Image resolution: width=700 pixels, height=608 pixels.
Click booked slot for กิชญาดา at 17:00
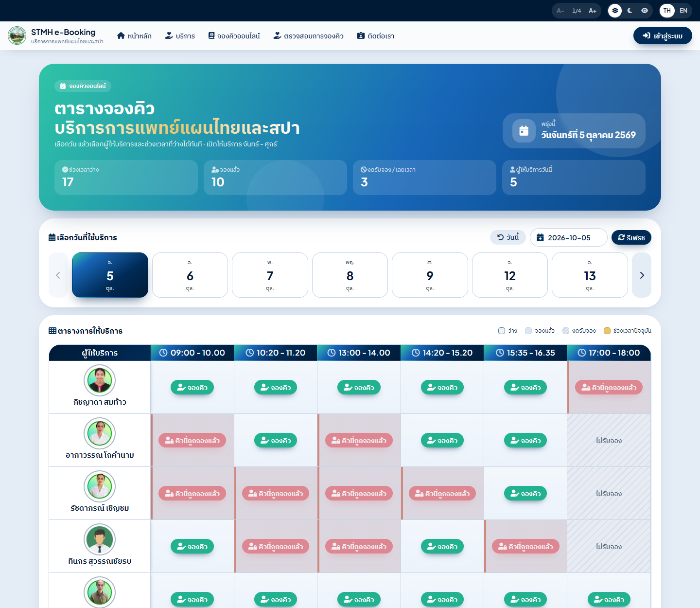tap(609, 388)
